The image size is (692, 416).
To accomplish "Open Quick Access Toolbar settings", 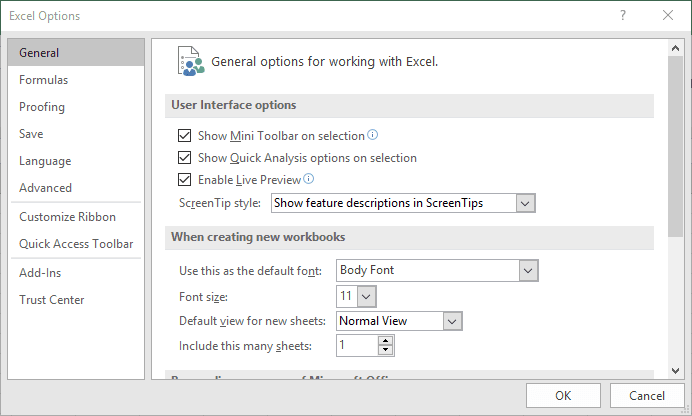I will pyautogui.click(x=76, y=244).
